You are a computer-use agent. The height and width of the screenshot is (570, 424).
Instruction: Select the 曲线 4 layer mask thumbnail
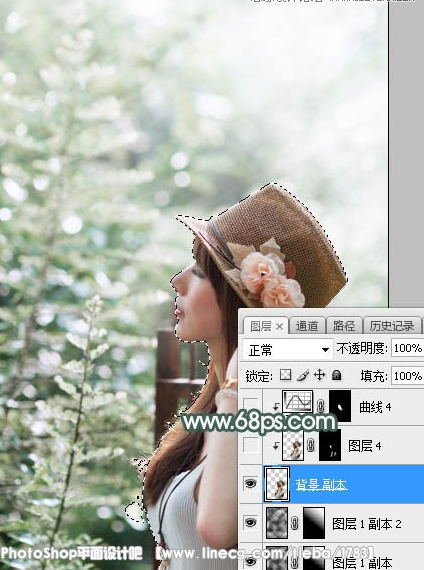click(x=340, y=406)
